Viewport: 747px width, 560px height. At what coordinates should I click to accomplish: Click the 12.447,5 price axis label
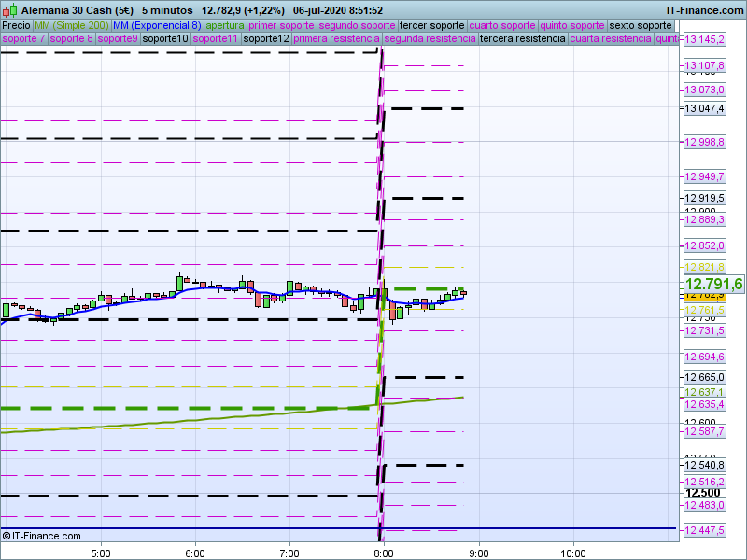(705, 530)
